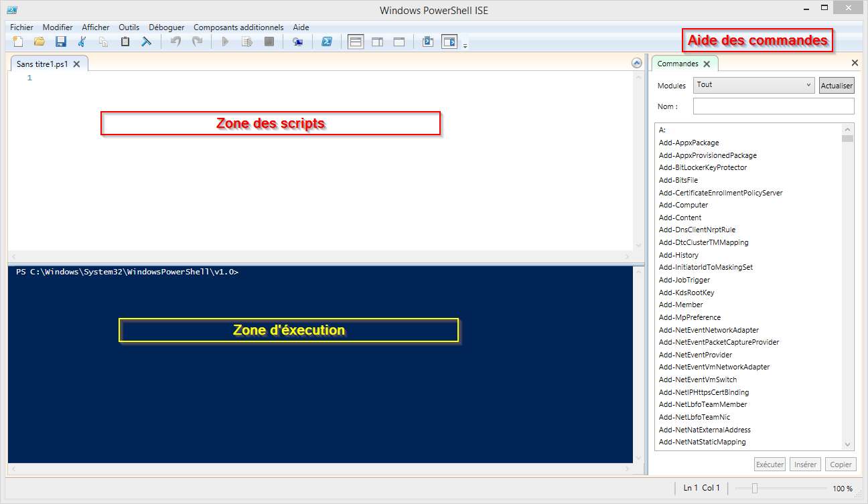868x504 pixels.
Task: Click the PS prompt line in the console
Action: pos(127,272)
